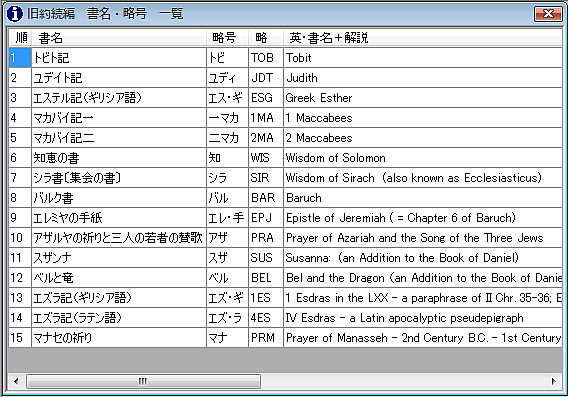Click the horizontal scrollbar thumb
Screen dimensions: 568x397
coord(143,381)
